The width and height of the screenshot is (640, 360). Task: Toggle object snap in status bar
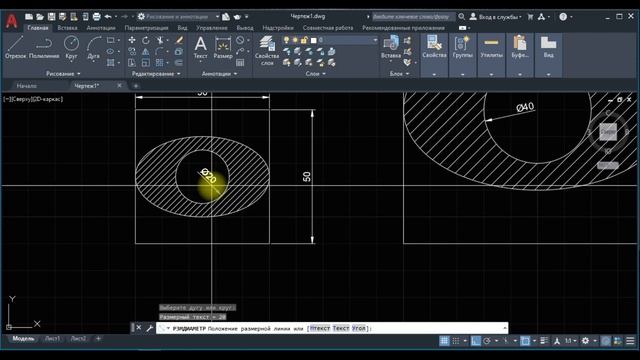(525, 341)
